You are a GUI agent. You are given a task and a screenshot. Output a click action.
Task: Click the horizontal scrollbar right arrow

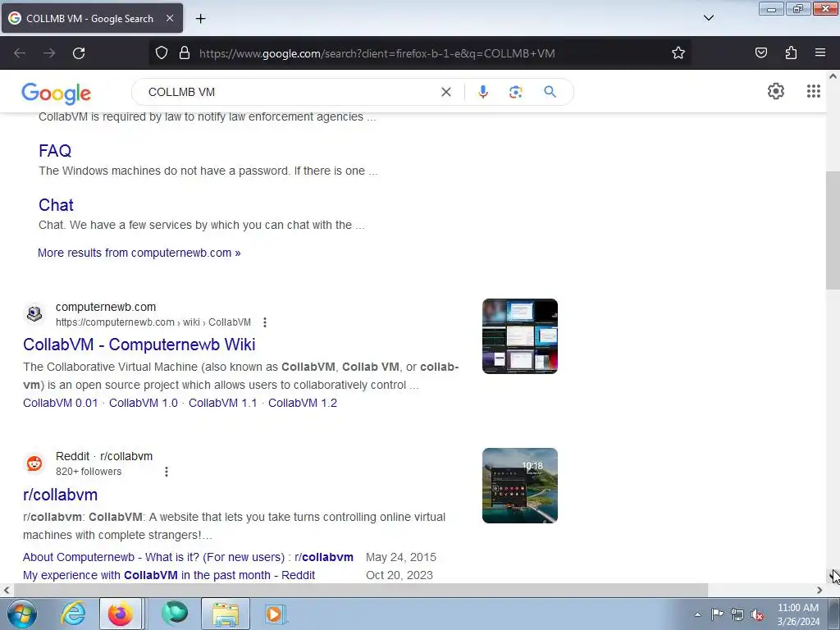coord(819,590)
